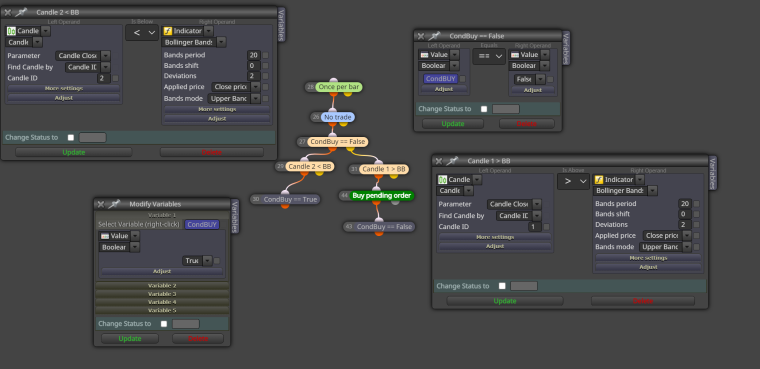This screenshot has width=760, height=369.
Task: Click Update in CondBuy == False panel
Action: pyautogui.click(x=453, y=124)
